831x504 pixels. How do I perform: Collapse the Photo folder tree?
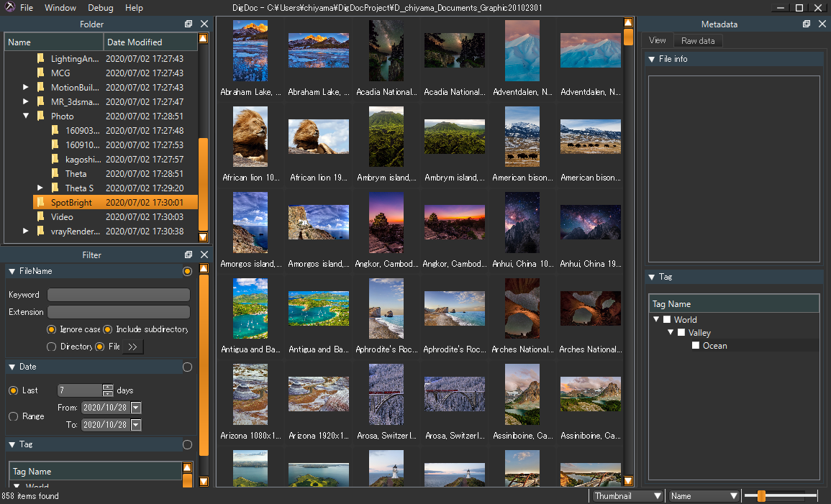point(25,116)
